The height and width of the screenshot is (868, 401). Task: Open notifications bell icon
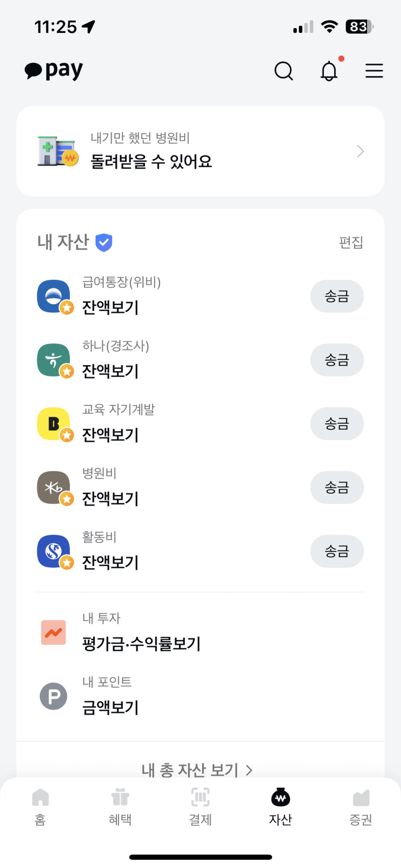tap(329, 71)
